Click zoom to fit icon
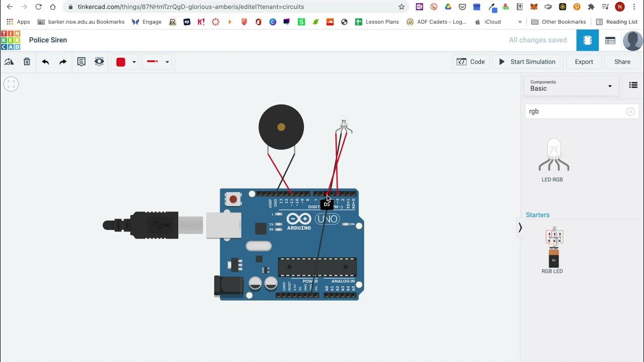 point(11,84)
